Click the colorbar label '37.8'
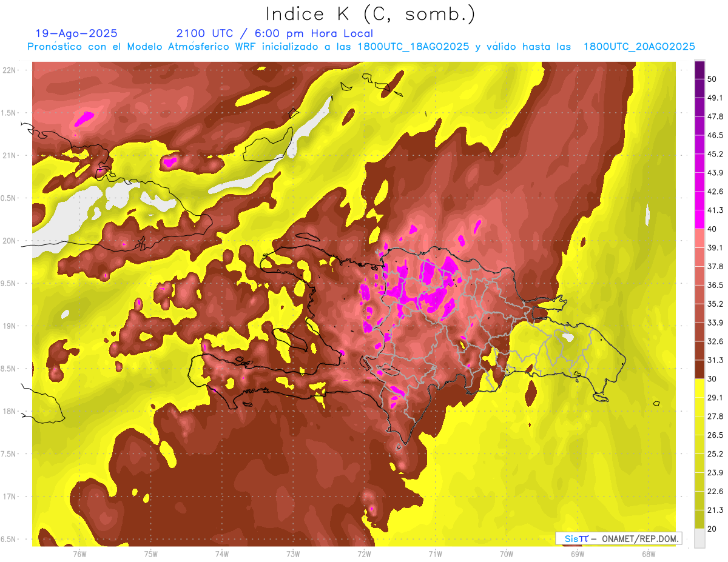Screen dimensions: 728x562 pyautogui.click(x=715, y=267)
